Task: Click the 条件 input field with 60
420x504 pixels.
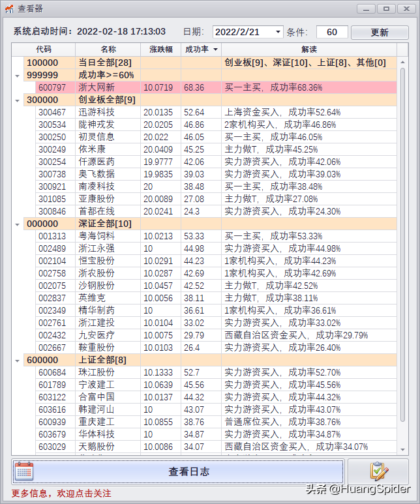Action: [332, 32]
